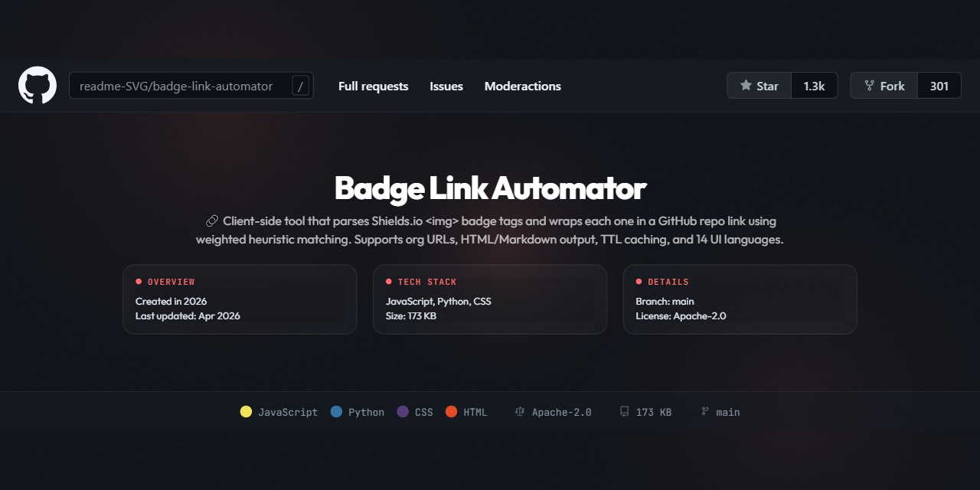980x490 pixels.
Task: Expand the TECH STACK card
Action: coord(489,299)
